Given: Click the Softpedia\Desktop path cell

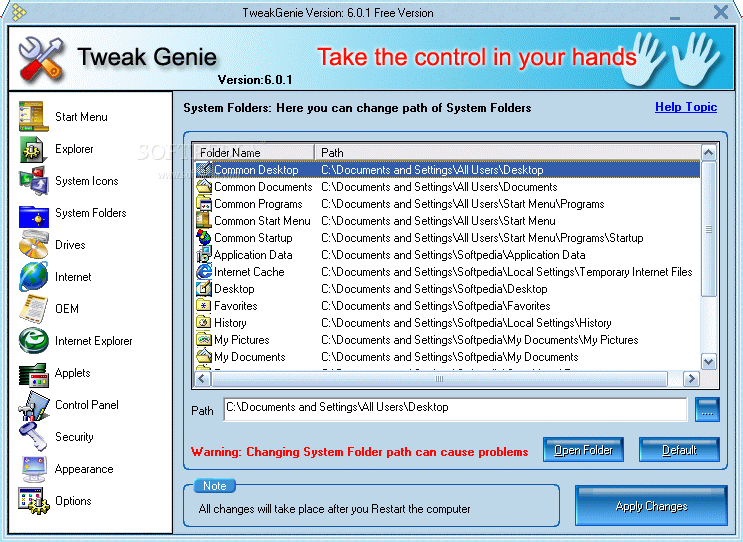Looking at the screenshot, I should coord(434,289).
